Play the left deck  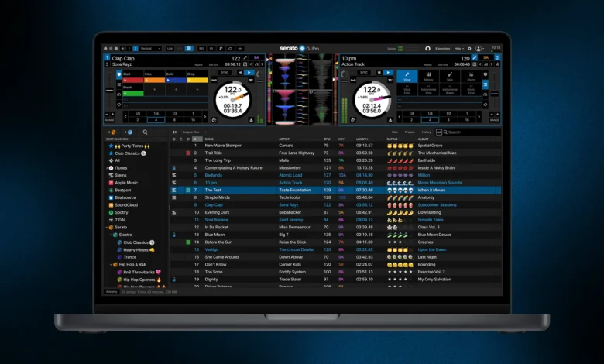(249, 73)
